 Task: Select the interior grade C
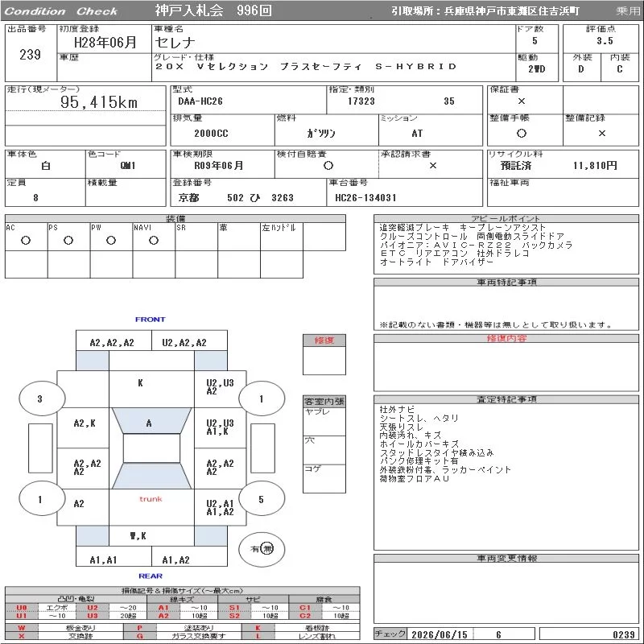(619, 69)
